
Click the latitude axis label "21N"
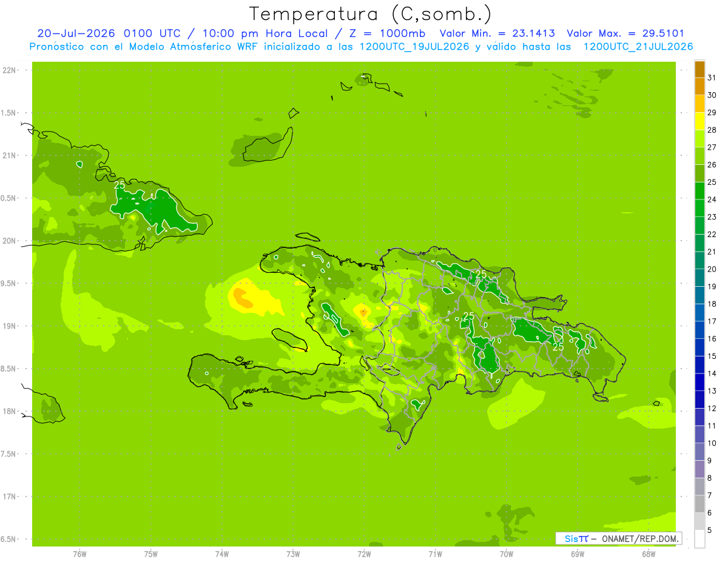9,155
